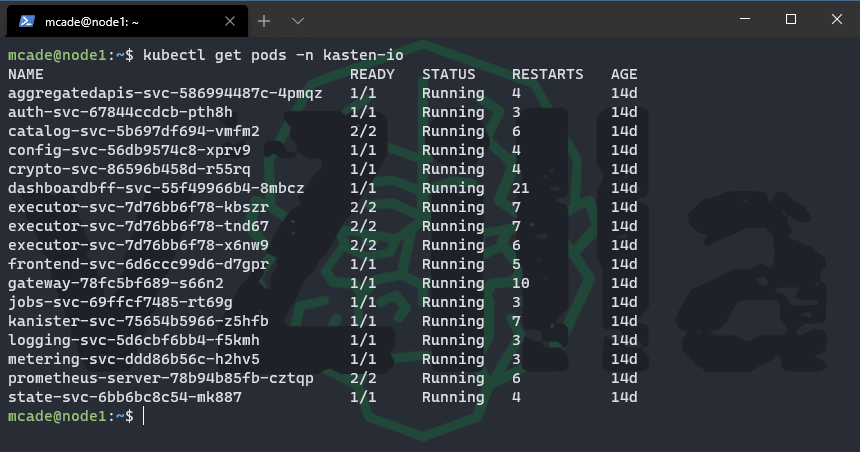Image resolution: width=860 pixels, height=452 pixels.
Task: Click pod name gateway-78fc5bf689-s66n2
Action: [x=116, y=283]
